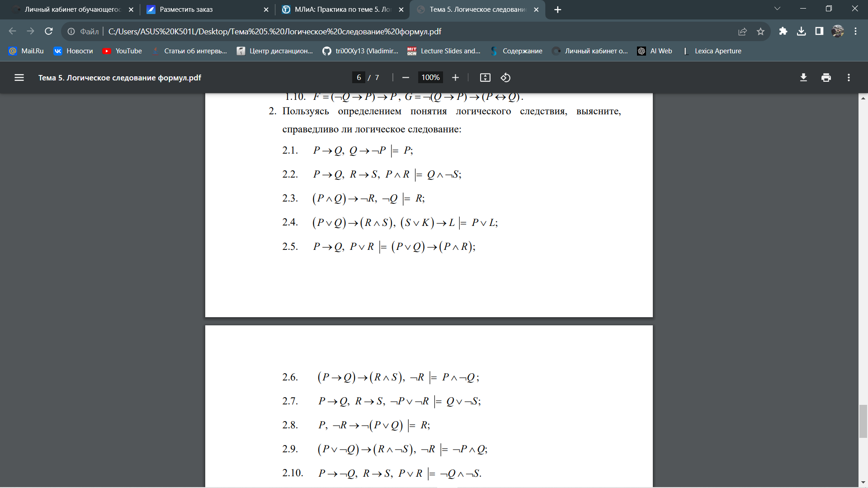Reload the page

tap(49, 31)
